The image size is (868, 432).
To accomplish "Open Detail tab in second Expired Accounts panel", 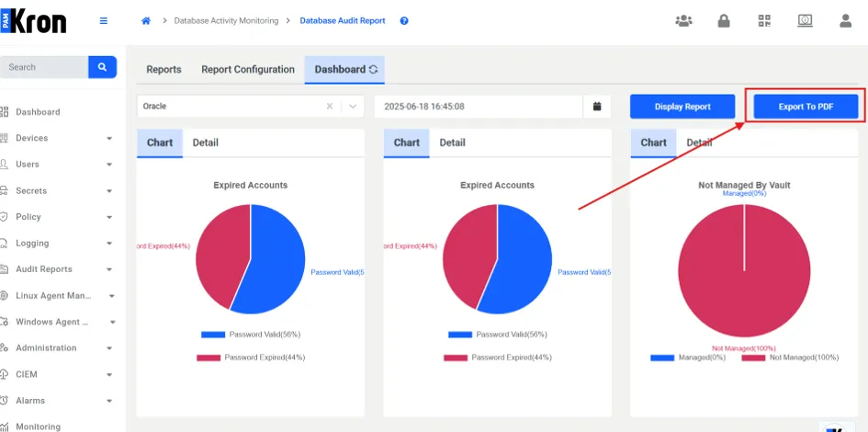I will [x=452, y=142].
